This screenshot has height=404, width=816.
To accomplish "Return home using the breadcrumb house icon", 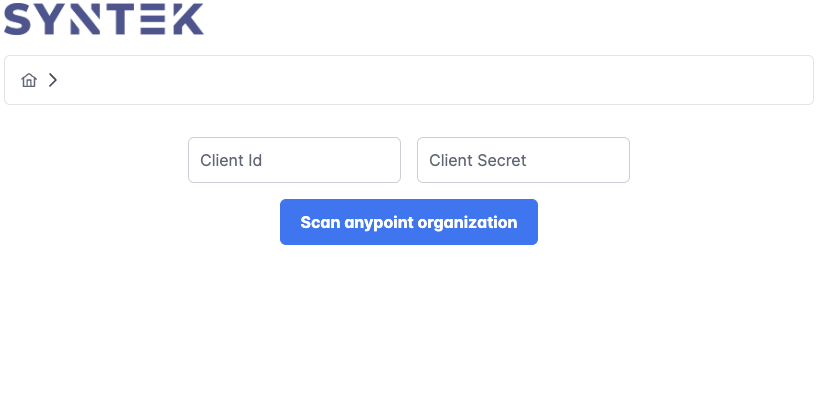I will tap(29, 80).
